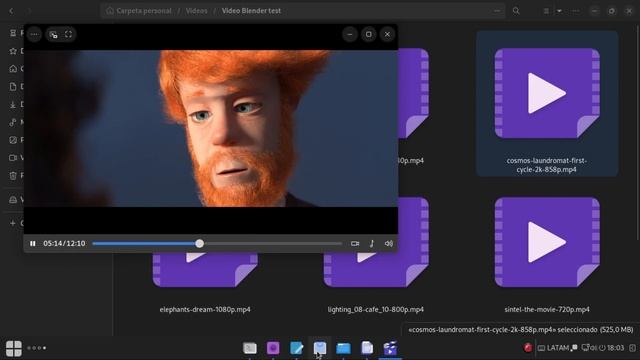Open the path bar three-dot menu
Screen dimensions: 640x360
pyautogui.click(x=497, y=11)
